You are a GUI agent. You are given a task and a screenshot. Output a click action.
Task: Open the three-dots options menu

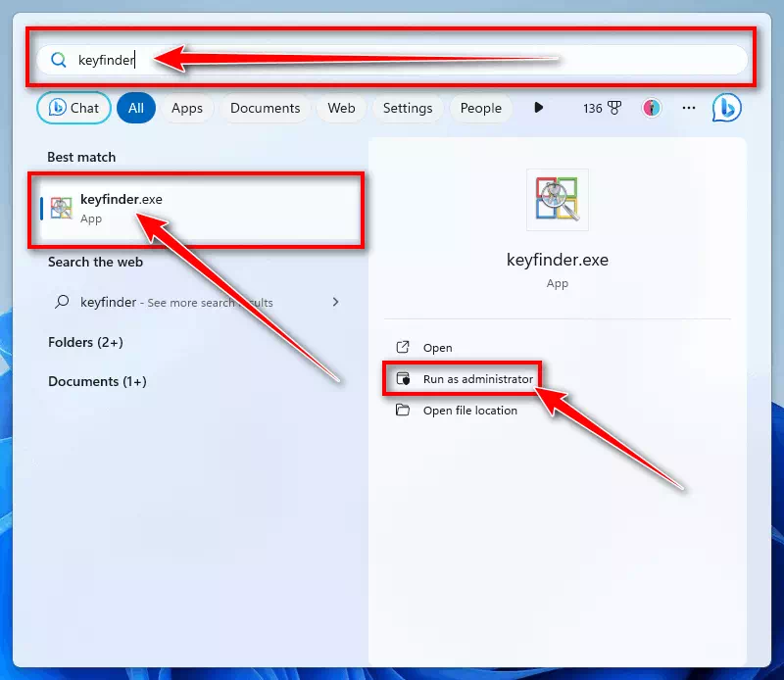689,108
